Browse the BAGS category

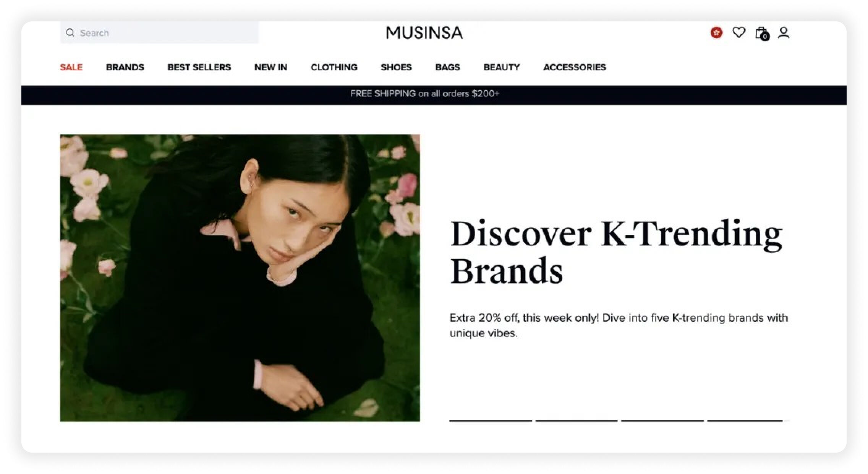pos(448,67)
